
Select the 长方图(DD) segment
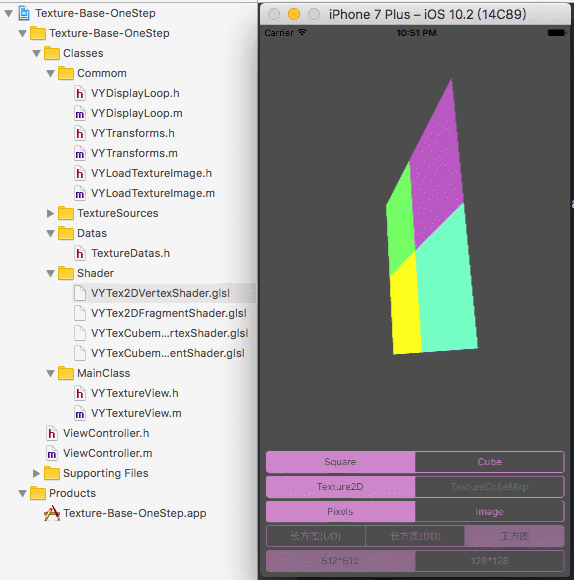tap(415, 536)
